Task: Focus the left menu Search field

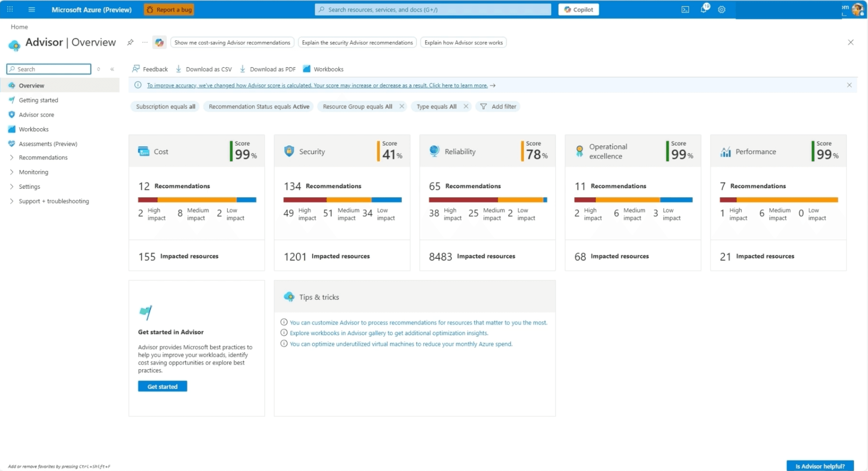Action: pos(49,69)
